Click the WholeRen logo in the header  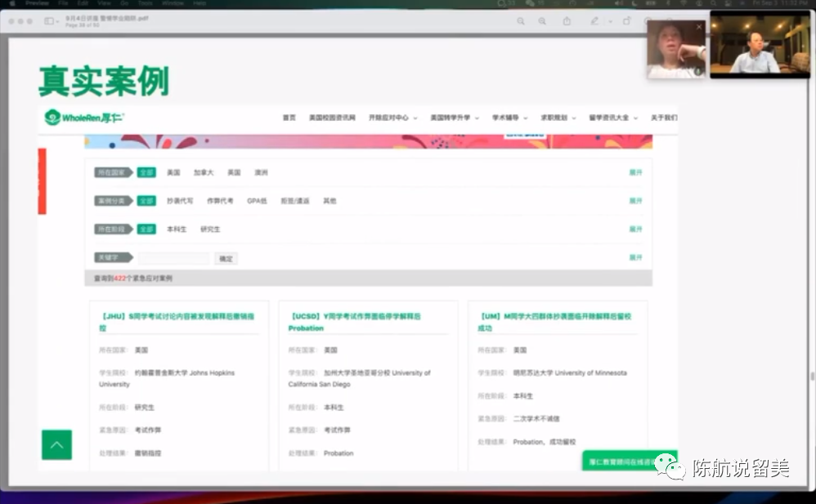(x=84, y=118)
